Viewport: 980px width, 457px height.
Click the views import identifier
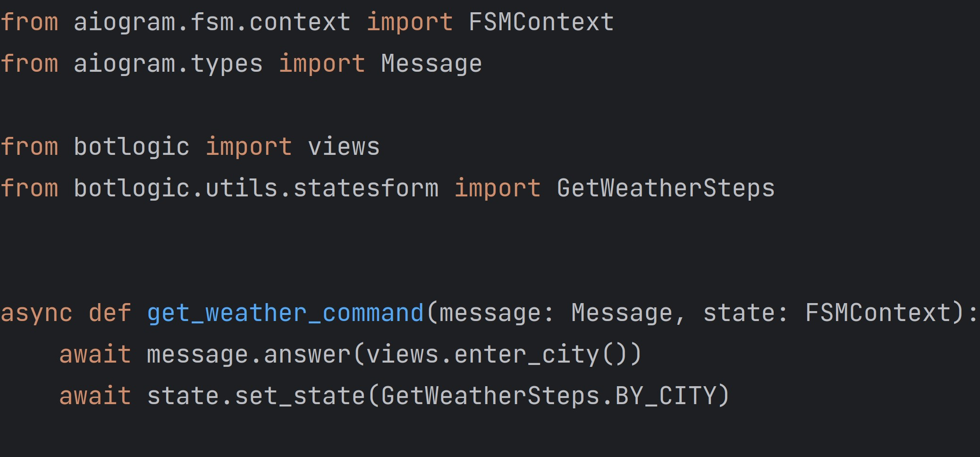(344, 147)
